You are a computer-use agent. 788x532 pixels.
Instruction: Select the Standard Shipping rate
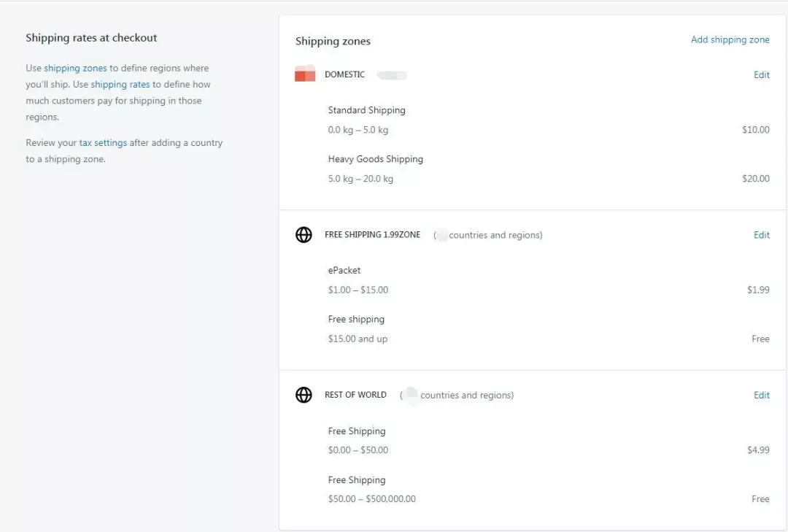point(366,110)
